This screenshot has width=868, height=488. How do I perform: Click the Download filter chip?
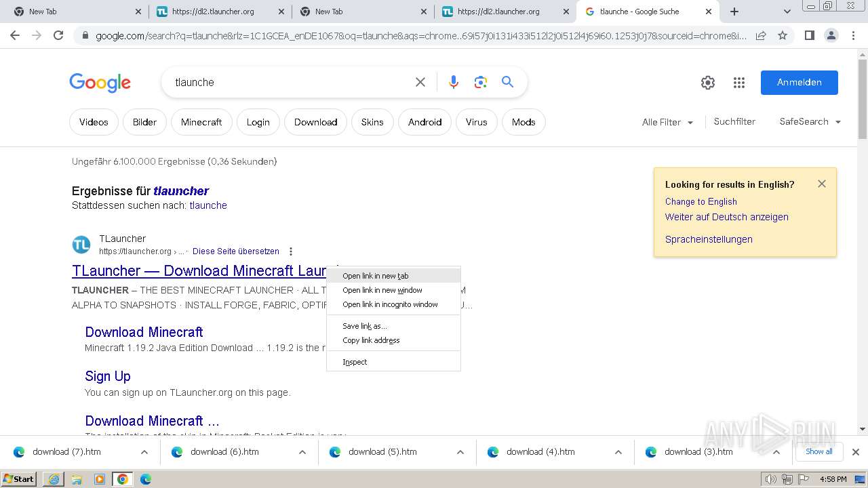(x=315, y=122)
